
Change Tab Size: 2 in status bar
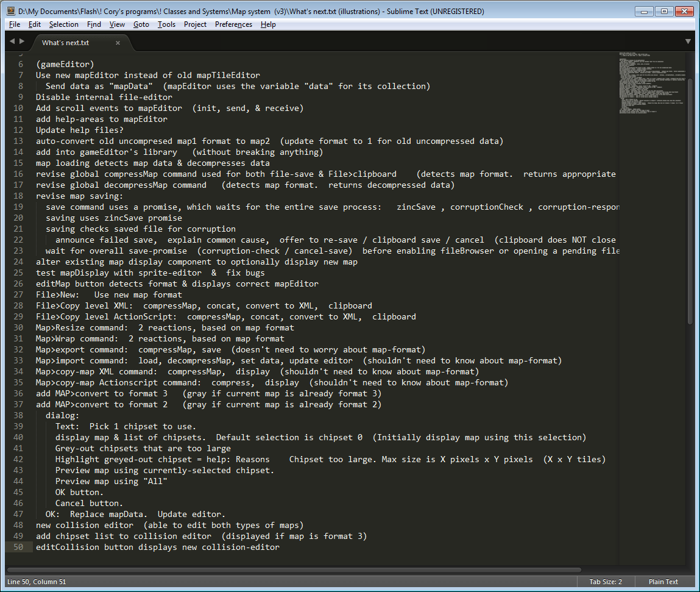pos(606,582)
